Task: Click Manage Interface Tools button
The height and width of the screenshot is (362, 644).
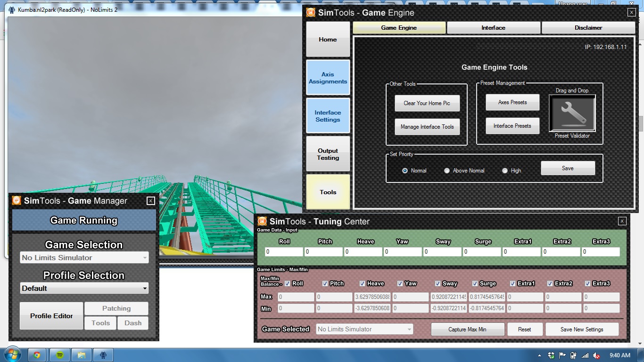Action: tap(427, 127)
